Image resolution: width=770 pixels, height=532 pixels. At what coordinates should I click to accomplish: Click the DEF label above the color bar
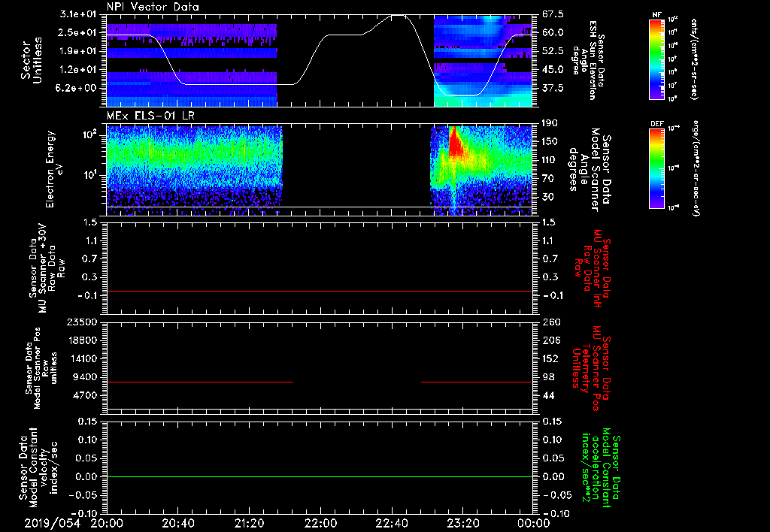(656, 124)
